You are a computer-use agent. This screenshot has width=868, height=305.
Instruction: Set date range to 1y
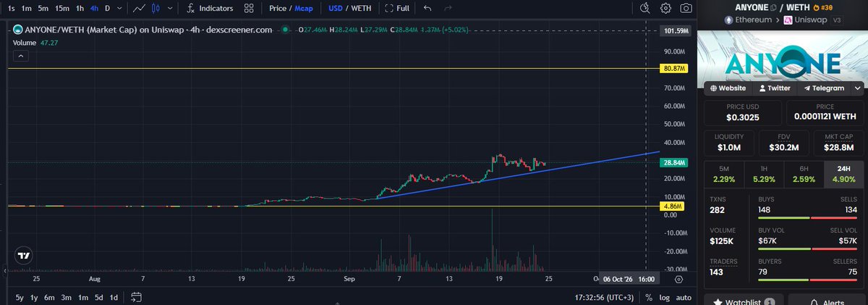(34, 298)
